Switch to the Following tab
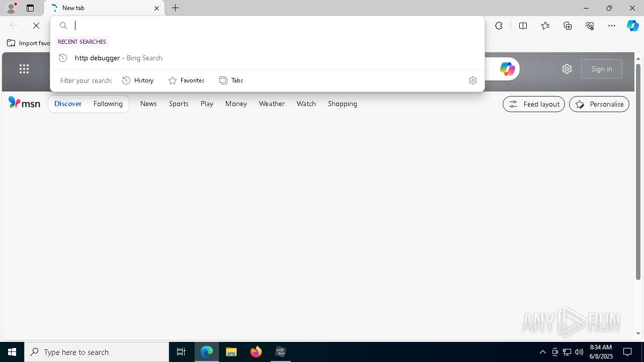This screenshot has height=362, width=644. pos(108,104)
